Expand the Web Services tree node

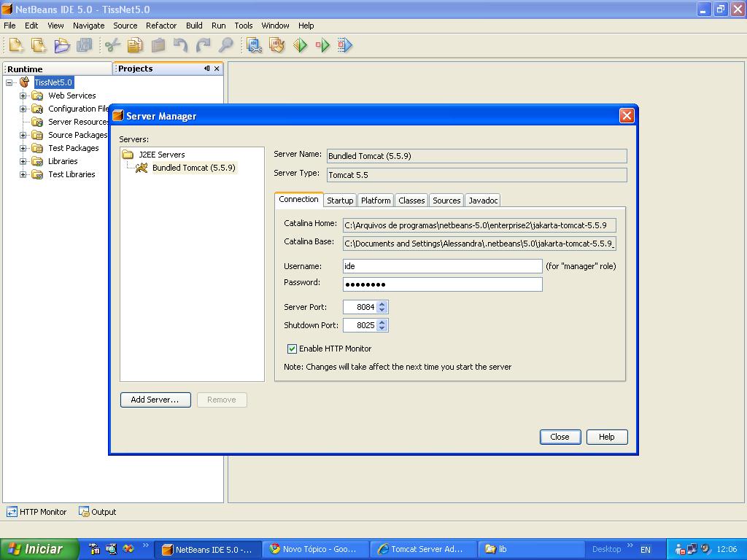pos(23,96)
